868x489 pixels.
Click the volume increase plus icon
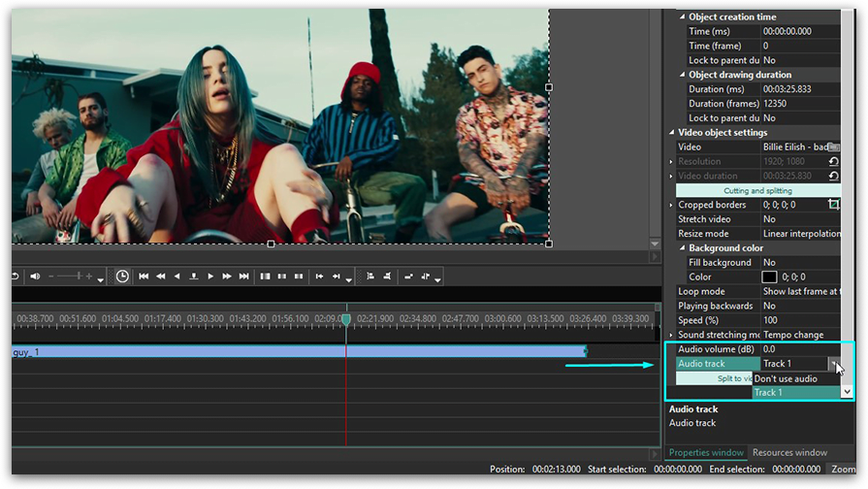[88, 277]
